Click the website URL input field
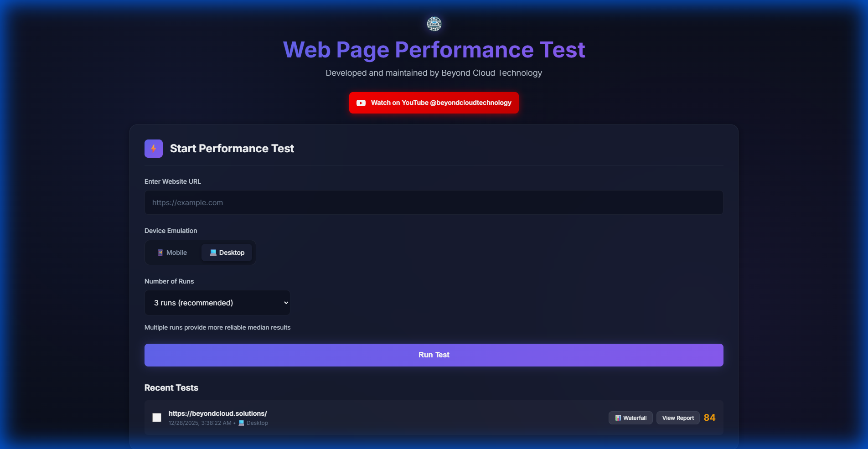 click(x=434, y=202)
